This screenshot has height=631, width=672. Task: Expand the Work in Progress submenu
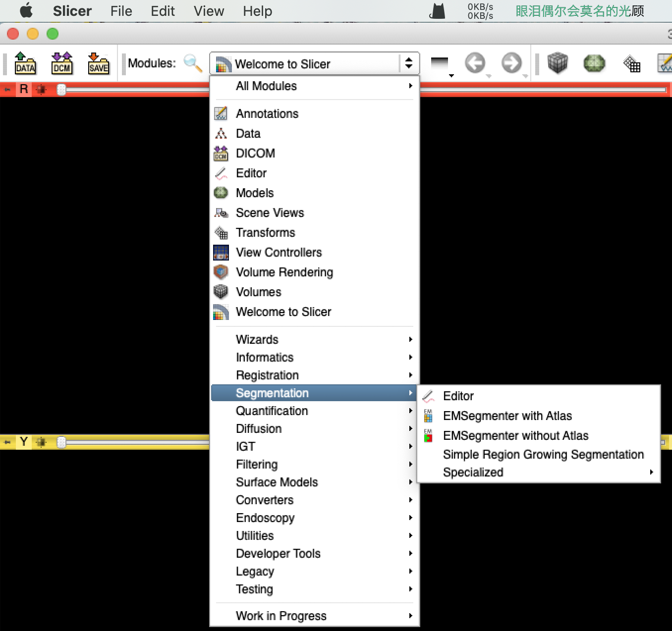pyautogui.click(x=315, y=616)
